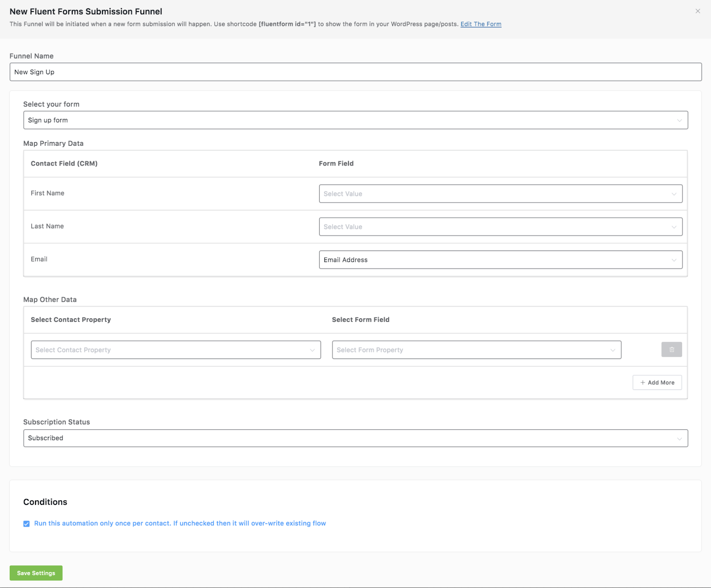Open Subscription Status dropdown

coord(355,438)
